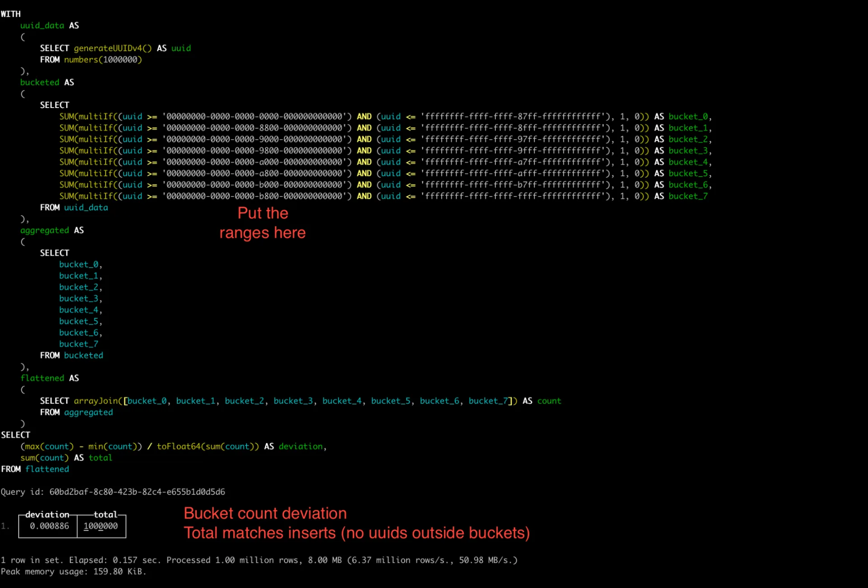Image resolution: width=868 pixels, height=588 pixels.
Task: Click the numbers(1000000) table function
Action: pos(103,60)
